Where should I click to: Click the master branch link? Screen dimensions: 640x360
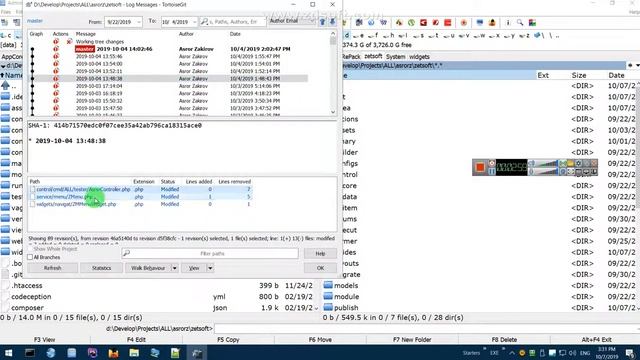click(x=35, y=21)
